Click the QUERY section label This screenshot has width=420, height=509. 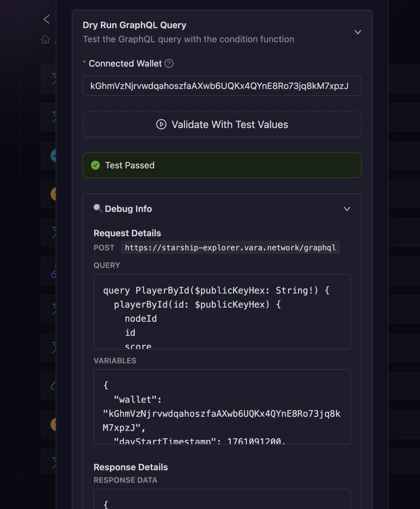[x=107, y=265]
